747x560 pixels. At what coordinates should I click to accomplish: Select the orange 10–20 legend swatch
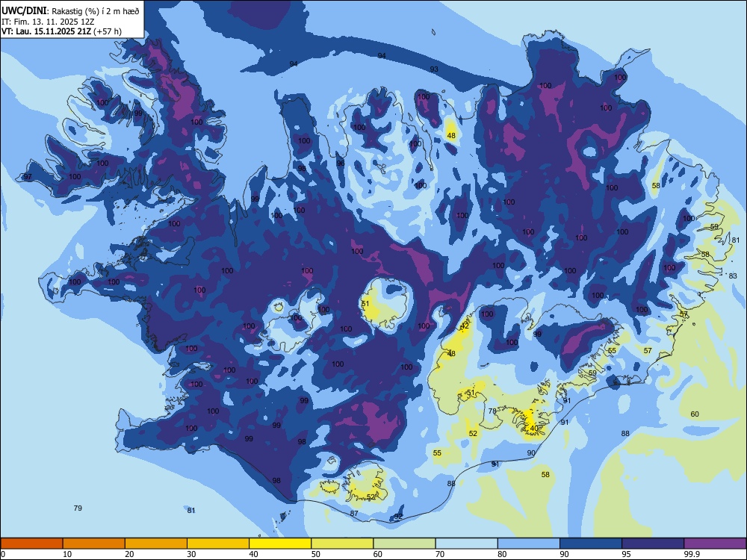[94, 544]
